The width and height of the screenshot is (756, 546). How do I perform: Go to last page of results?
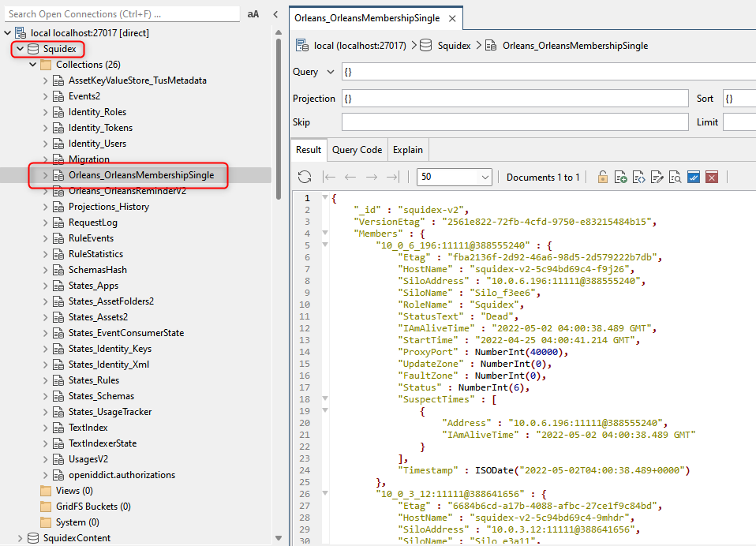pos(392,177)
